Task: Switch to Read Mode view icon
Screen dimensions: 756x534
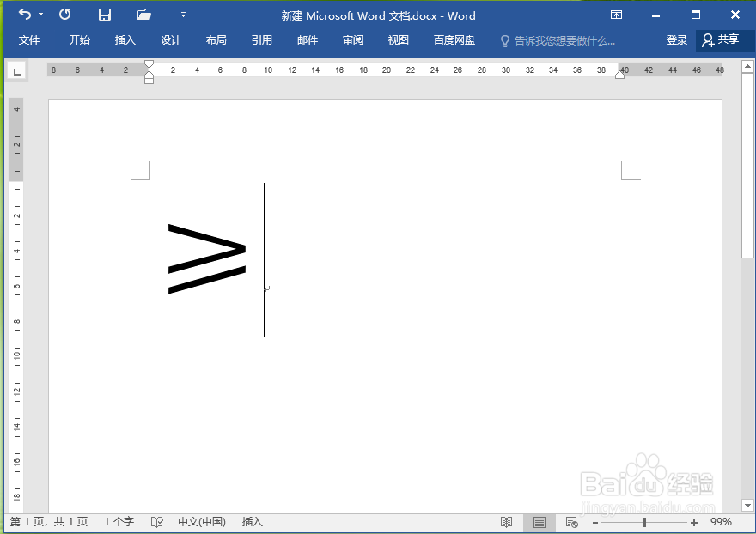Action: (506, 521)
